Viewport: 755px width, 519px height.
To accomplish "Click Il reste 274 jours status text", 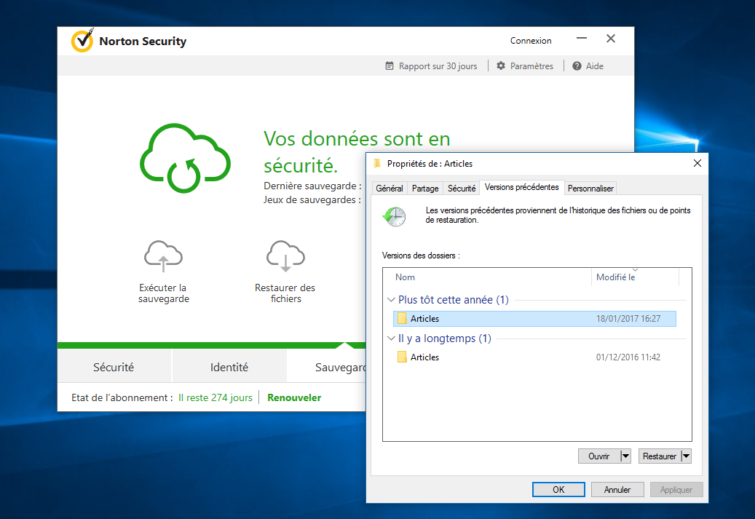I will 215,398.
